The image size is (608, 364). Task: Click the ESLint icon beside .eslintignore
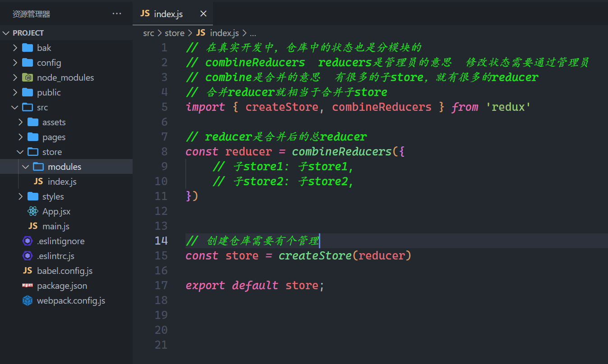[28, 241]
